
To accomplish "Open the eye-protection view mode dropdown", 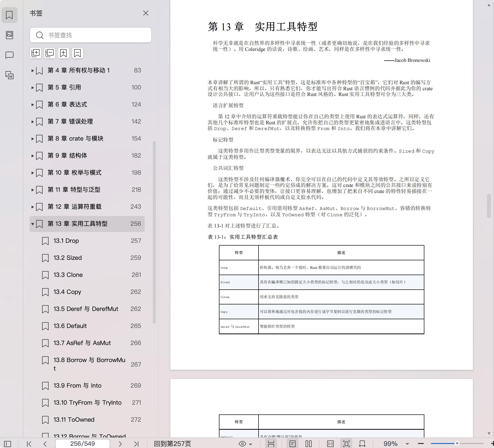I will (x=245, y=444).
